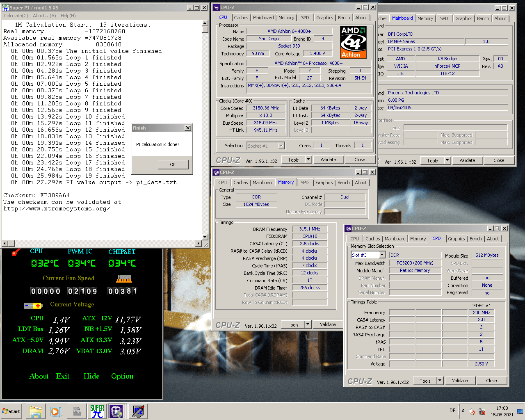Open Calculate menu in Super PI
Viewport: 525px width, 420px height.
point(16,16)
